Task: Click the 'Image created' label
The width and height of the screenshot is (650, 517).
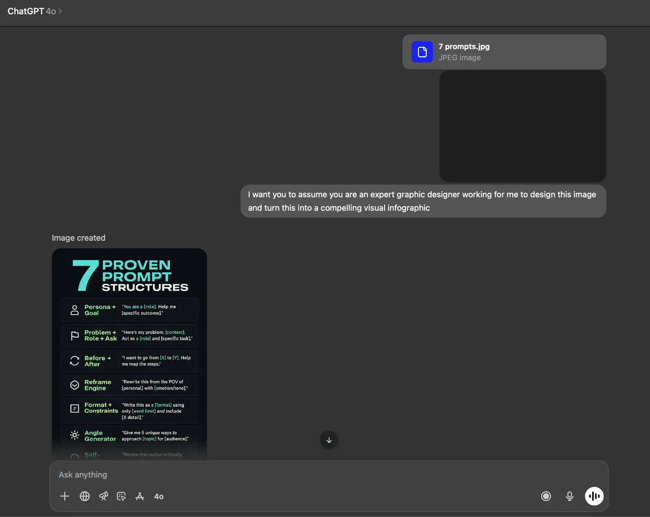Action: [x=78, y=238]
